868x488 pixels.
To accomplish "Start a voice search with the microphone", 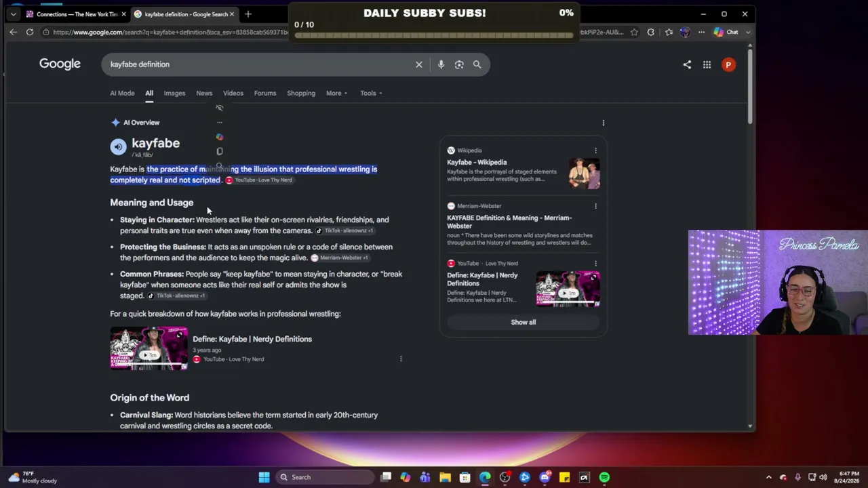I will coord(441,64).
